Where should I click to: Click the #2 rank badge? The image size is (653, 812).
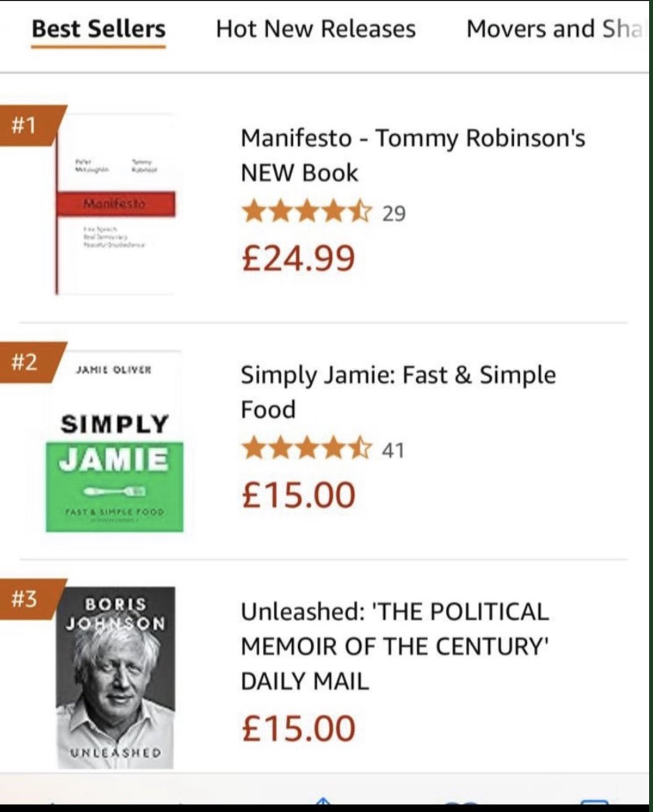(x=27, y=362)
